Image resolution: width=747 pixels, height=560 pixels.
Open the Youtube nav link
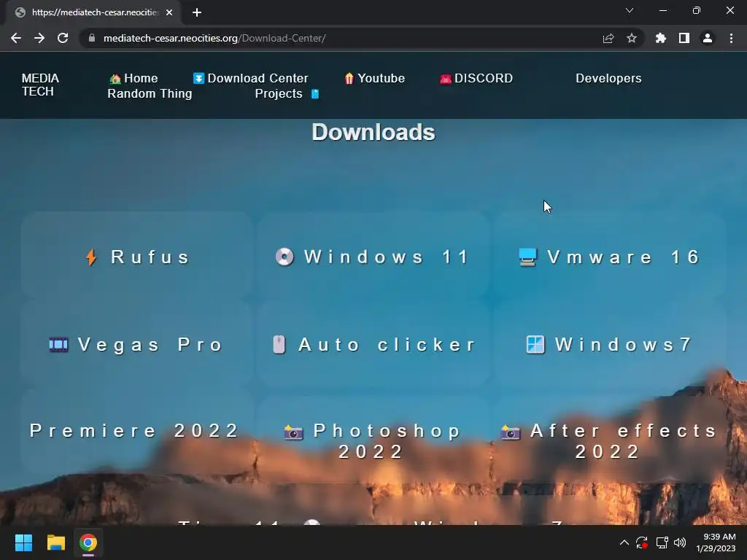click(x=375, y=78)
